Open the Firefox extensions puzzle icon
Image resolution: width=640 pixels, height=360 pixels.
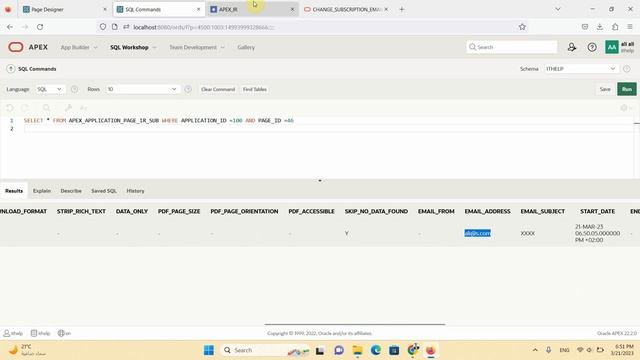(615, 27)
